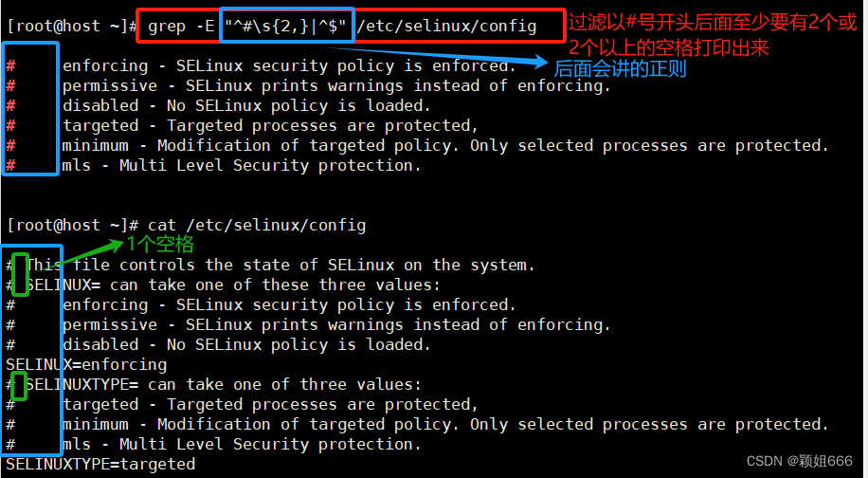The image size is (868, 478).
Task: Click the "minimum" line in the cat output
Action: [445, 425]
